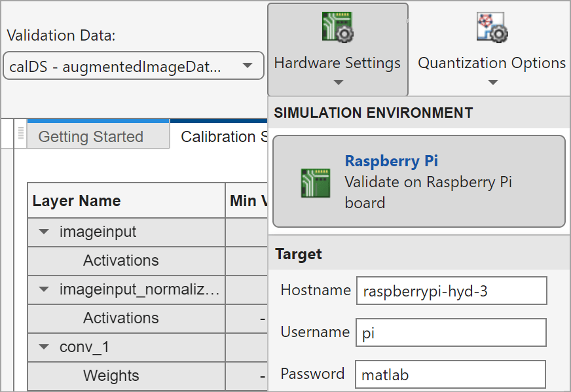Open the Quantization Options dropdown arrow
Screen dimensions: 571x392
coord(492,82)
